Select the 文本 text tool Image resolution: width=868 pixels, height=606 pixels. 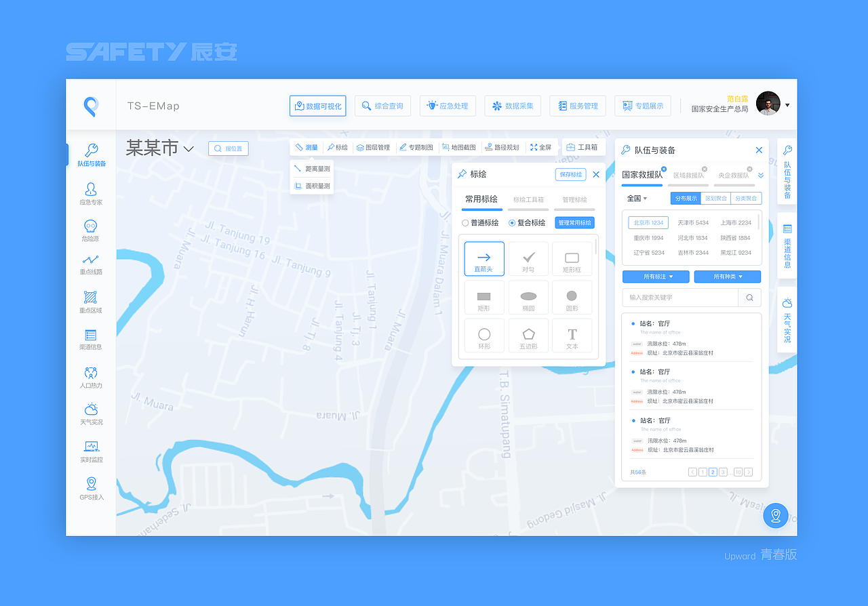pos(572,336)
